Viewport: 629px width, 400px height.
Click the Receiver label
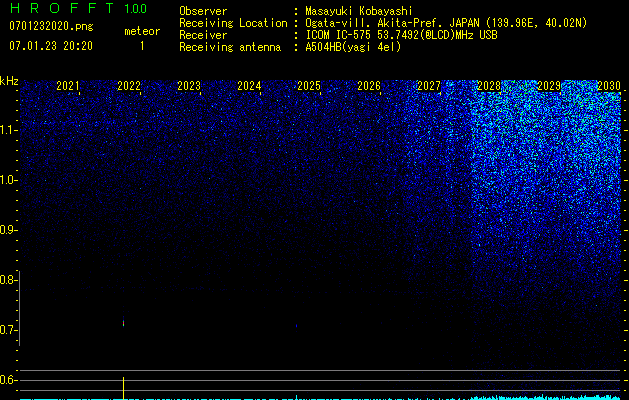click(203, 35)
